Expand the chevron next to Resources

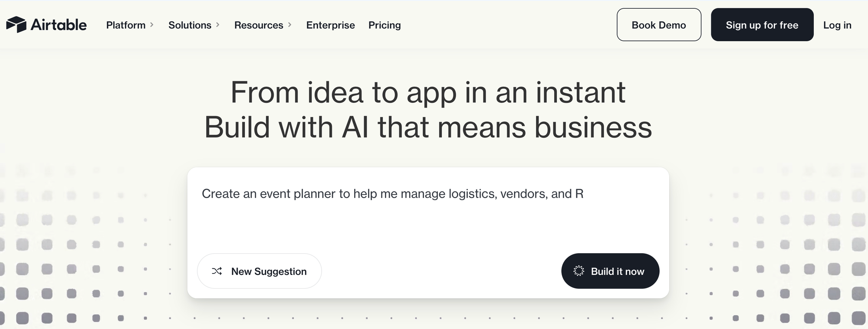coord(290,25)
